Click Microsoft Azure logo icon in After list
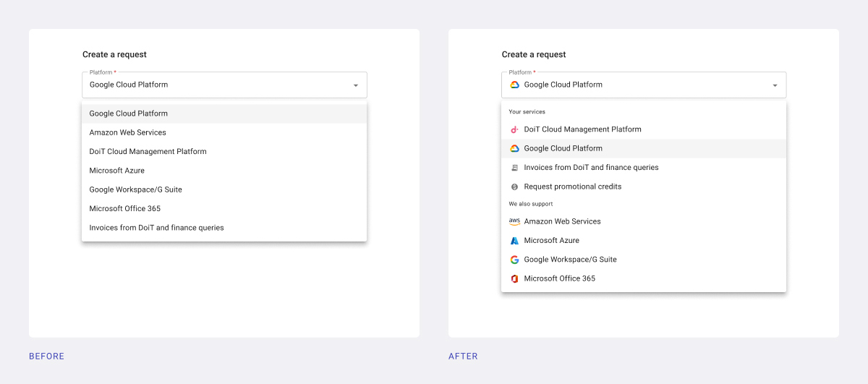The image size is (868, 384). tap(514, 241)
